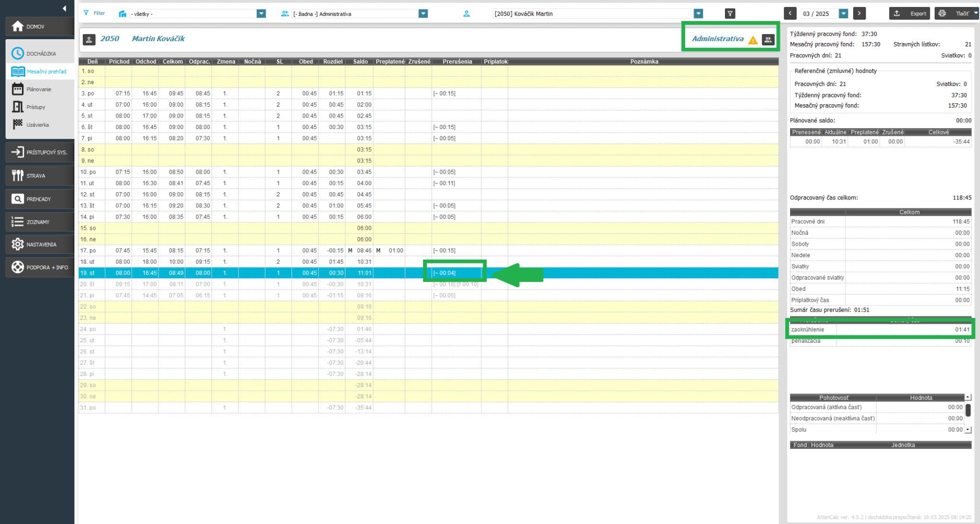Select Plánovanie in the Dochádzka submenu

[39, 89]
